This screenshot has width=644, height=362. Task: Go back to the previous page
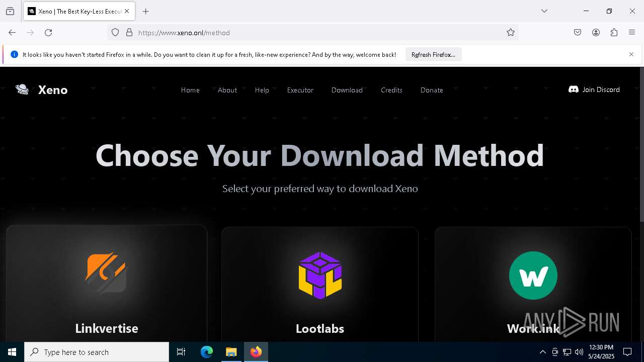pyautogui.click(x=12, y=33)
